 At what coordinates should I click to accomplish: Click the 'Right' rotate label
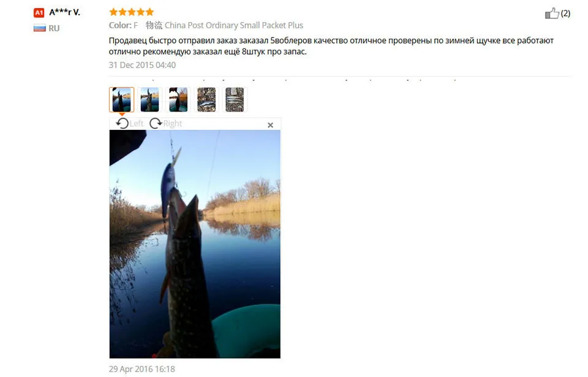tap(173, 124)
